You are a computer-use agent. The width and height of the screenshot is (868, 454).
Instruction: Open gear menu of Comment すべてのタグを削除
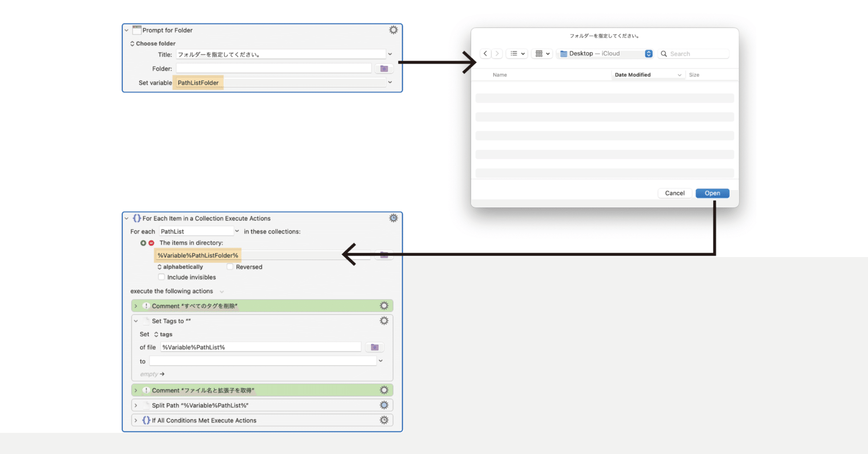click(384, 306)
